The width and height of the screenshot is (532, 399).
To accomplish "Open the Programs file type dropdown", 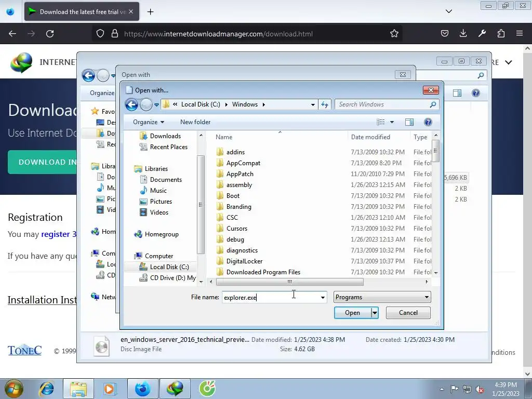I will [x=382, y=297].
